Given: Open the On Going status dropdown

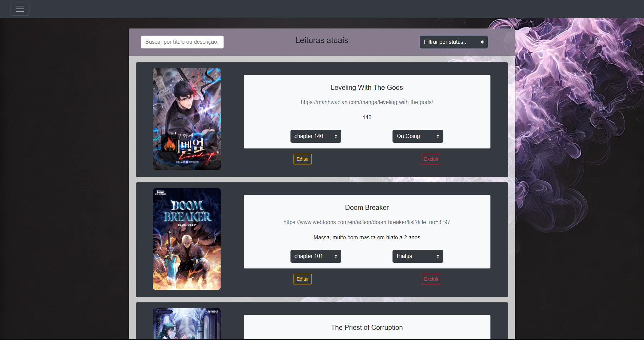Looking at the screenshot, I should coord(418,136).
